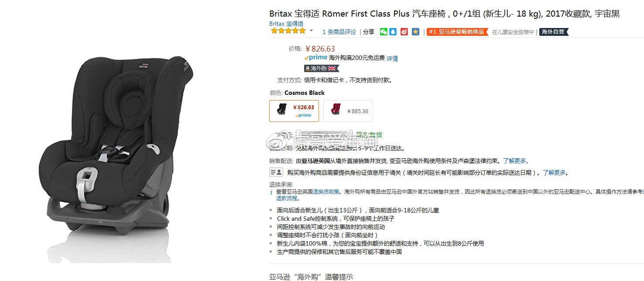Click the 海外自营 badge
The height and width of the screenshot is (281, 644).
[x=554, y=32]
